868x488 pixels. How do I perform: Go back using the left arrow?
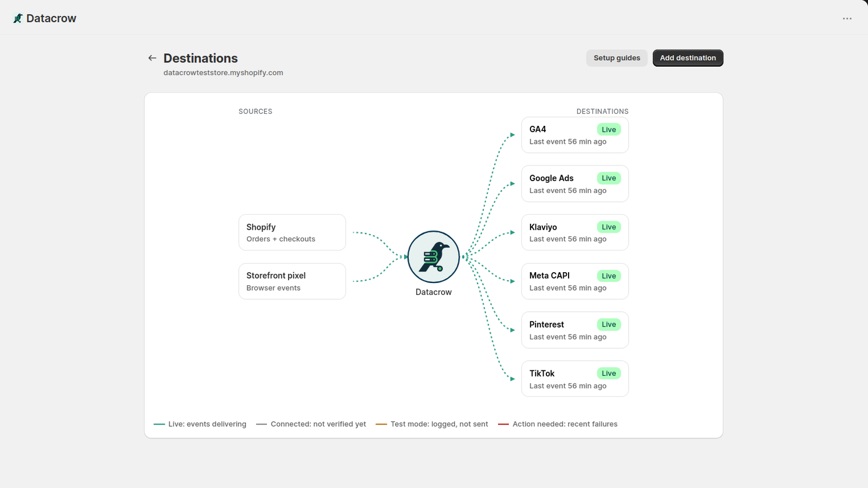[152, 58]
